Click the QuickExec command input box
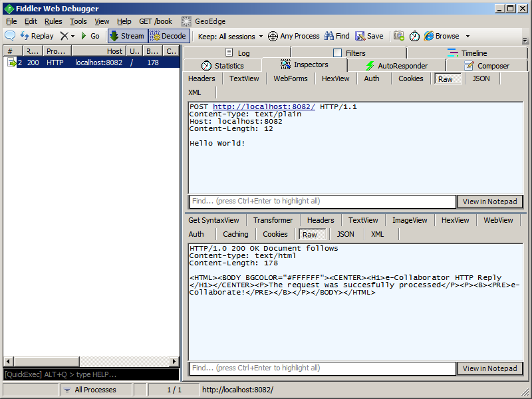This screenshot has width=532, height=399. (91, 374)
